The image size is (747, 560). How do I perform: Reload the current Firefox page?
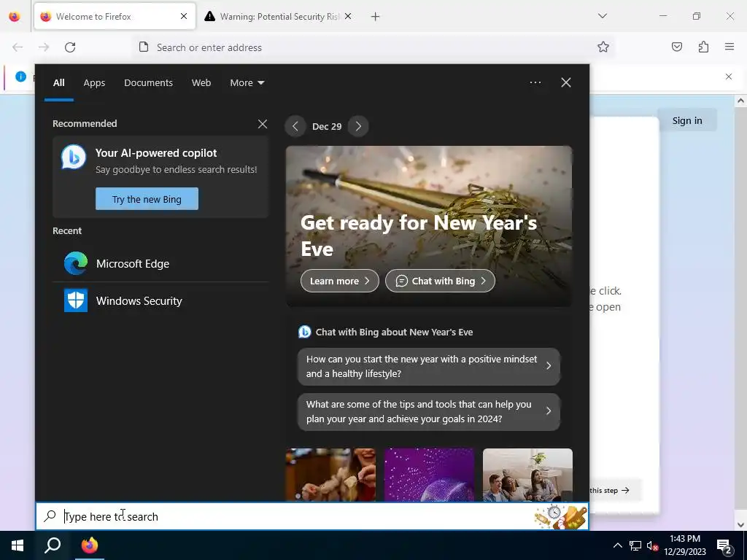click(70, 47)
